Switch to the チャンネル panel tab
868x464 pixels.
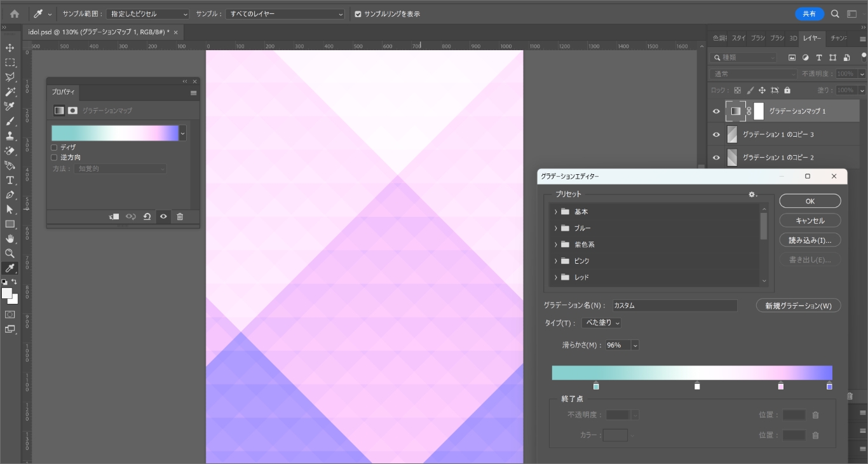838,38
